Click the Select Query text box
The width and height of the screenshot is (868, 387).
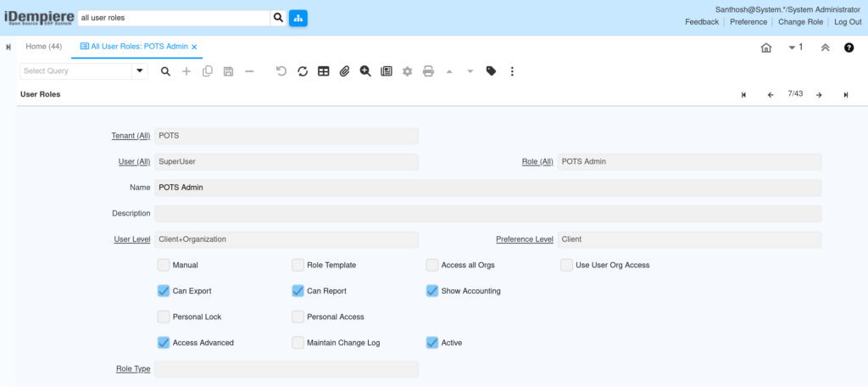tap(75, 71)
